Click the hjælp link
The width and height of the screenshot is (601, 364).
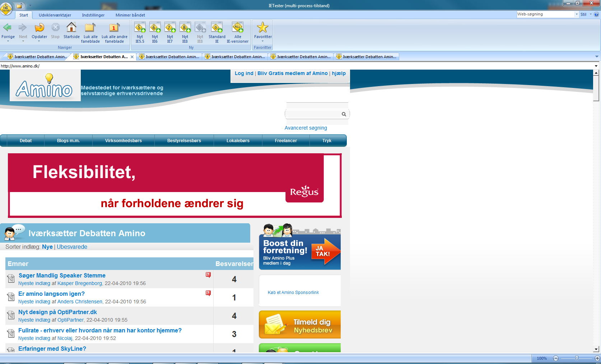(339, 73)
